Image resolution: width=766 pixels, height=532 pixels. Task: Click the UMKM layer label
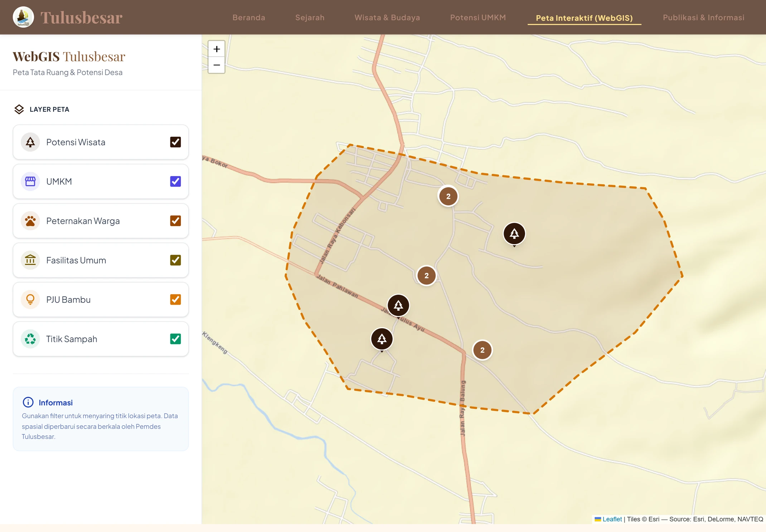click(x=59, y=182)
